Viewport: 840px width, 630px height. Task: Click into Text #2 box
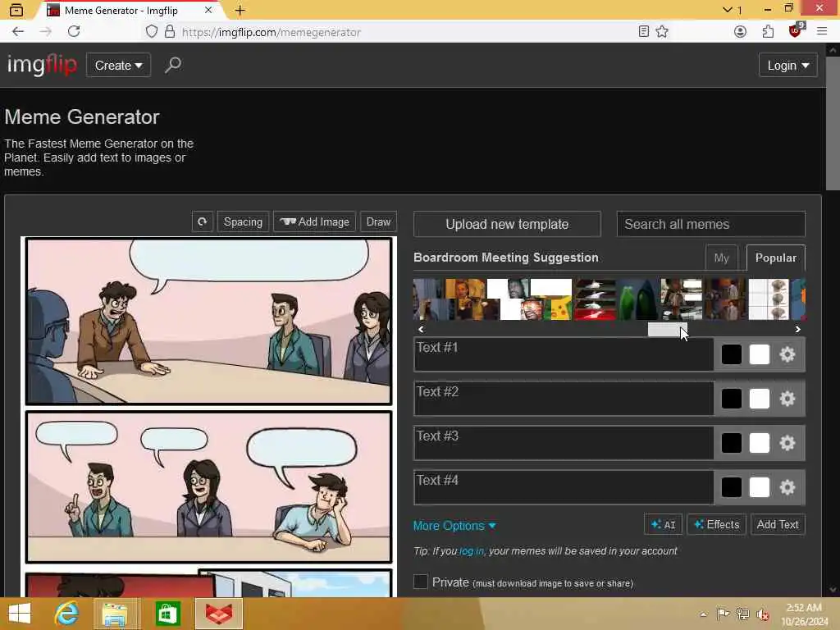click(563, 399)
